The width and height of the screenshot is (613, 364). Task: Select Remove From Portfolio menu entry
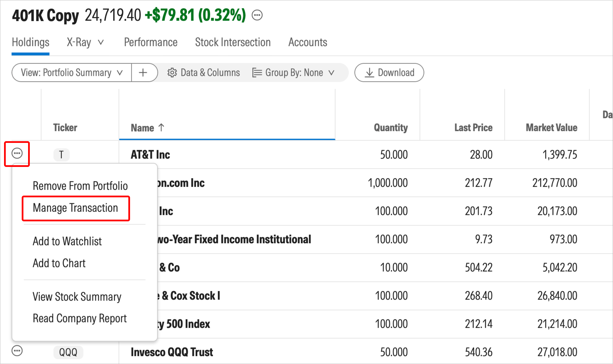point(80,186)
